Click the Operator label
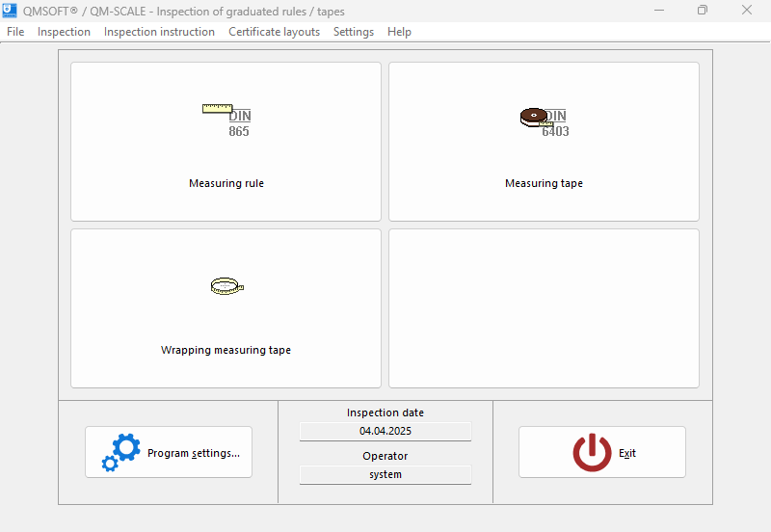 (385, 456)
